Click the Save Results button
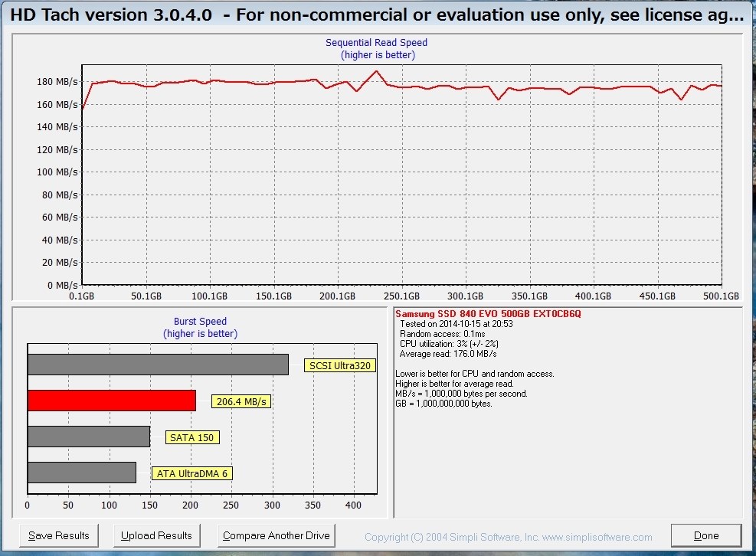This screenshot has width=756, height=556. click(59, 535)
